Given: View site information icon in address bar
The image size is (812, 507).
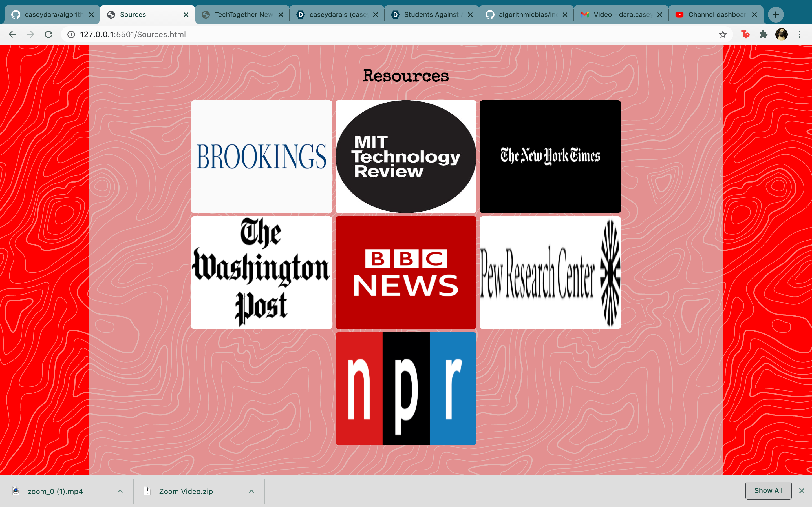Looking at the screenshot, I should click(71, 34).
